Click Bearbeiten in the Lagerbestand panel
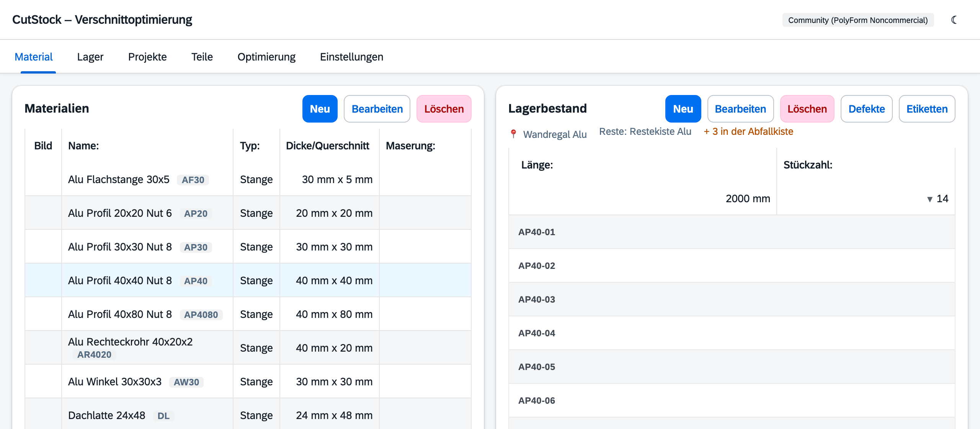Screen dimensions: 980x429 [741, 109]
